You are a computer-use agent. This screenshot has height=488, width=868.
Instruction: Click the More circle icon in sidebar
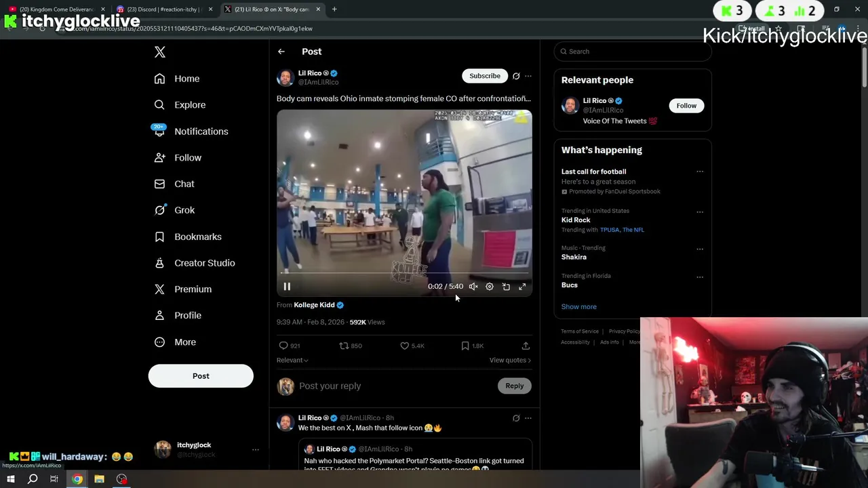click(x=159, y=342)
